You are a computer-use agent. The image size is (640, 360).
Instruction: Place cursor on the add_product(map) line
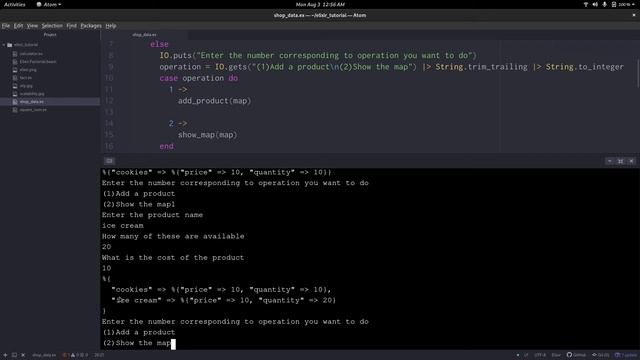(x=214, y=101)
